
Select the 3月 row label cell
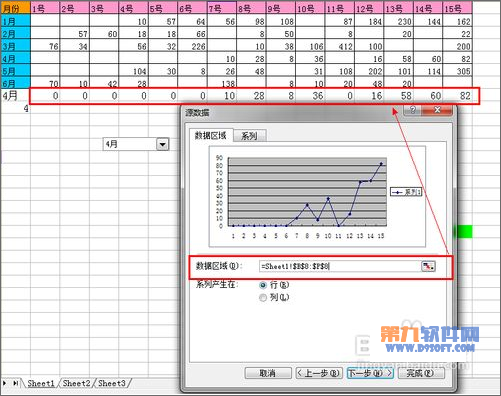click(x=15, y=46)
